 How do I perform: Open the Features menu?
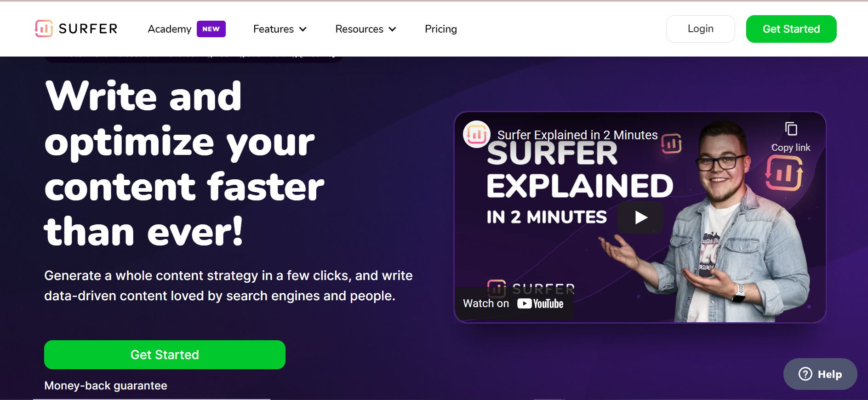pyautogui.click(x=280, y=29)
